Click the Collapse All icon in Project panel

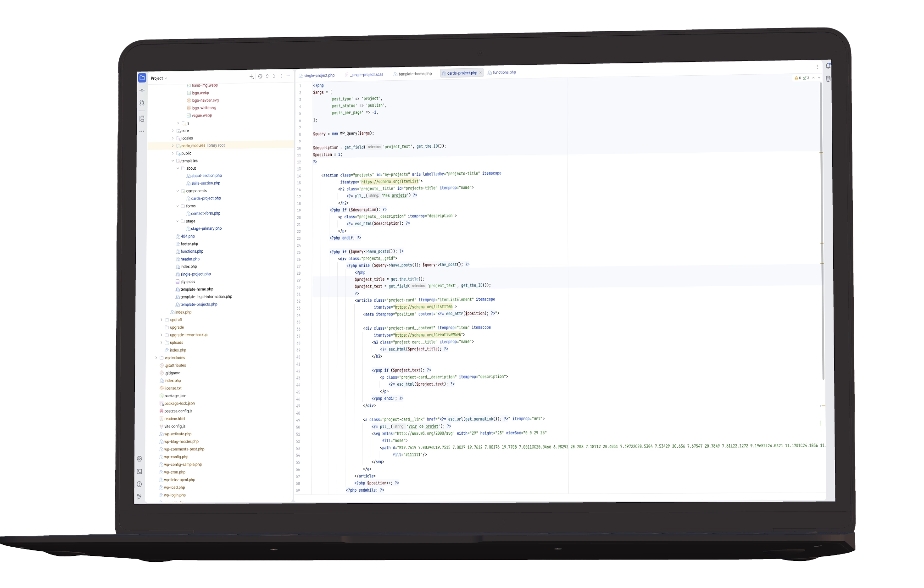coord(274,76)
